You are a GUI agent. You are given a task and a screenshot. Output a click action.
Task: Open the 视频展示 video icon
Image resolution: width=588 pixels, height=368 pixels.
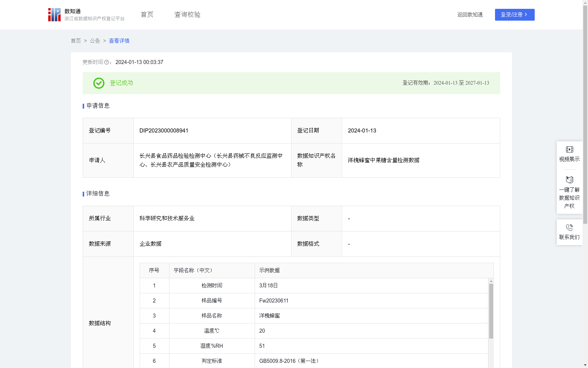point(569,149)
